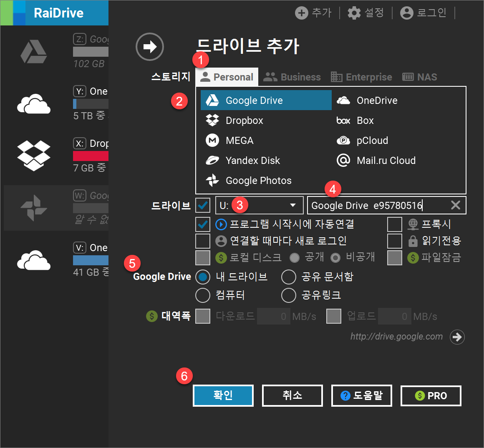Switch to the Business storage tab
Viewport: 484px width, 448px height.
pyautogui.click(x=292, y=77)
